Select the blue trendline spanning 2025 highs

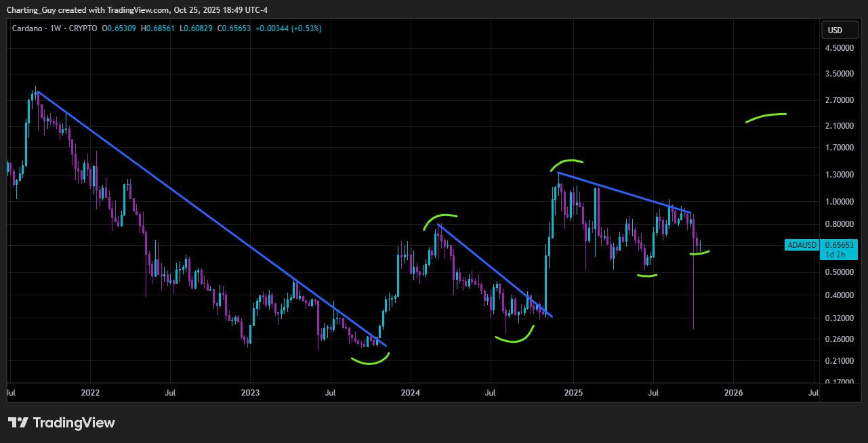[x=623, y=192]
